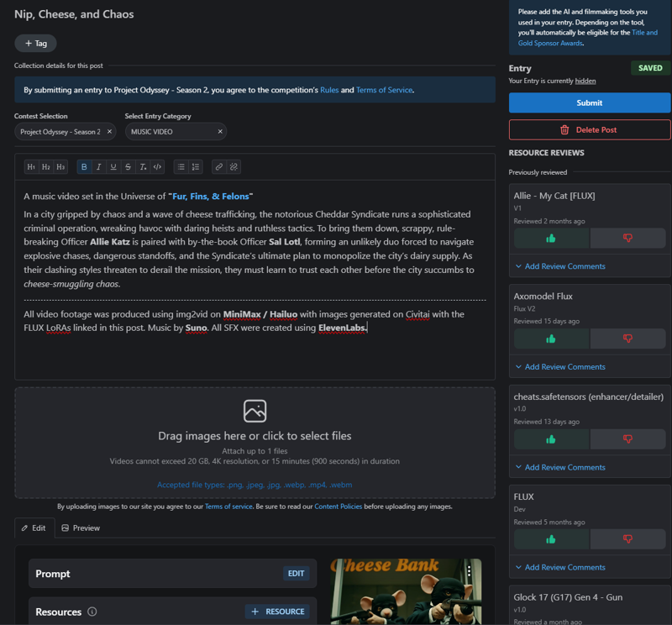
Task: Give thumbs up to cheats.safetensors resource
Action: [551, 439]
